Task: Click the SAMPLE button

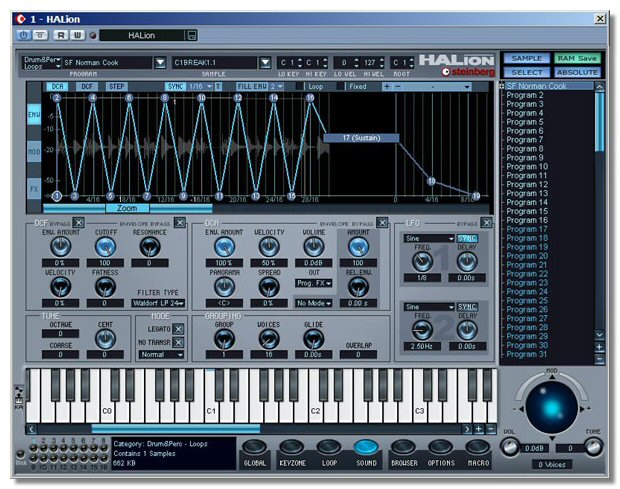Action: coord(526,59)
